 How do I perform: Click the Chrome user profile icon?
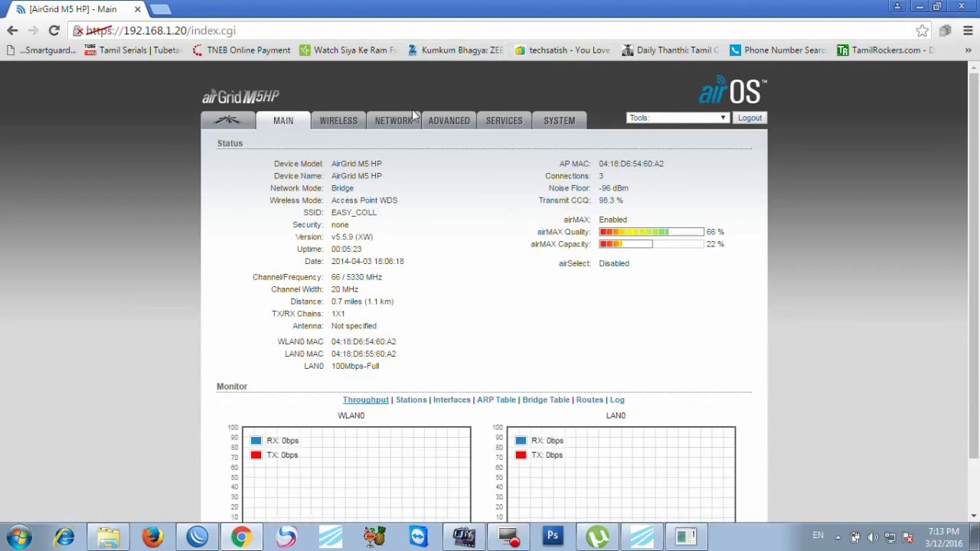[x=897, y=6]
